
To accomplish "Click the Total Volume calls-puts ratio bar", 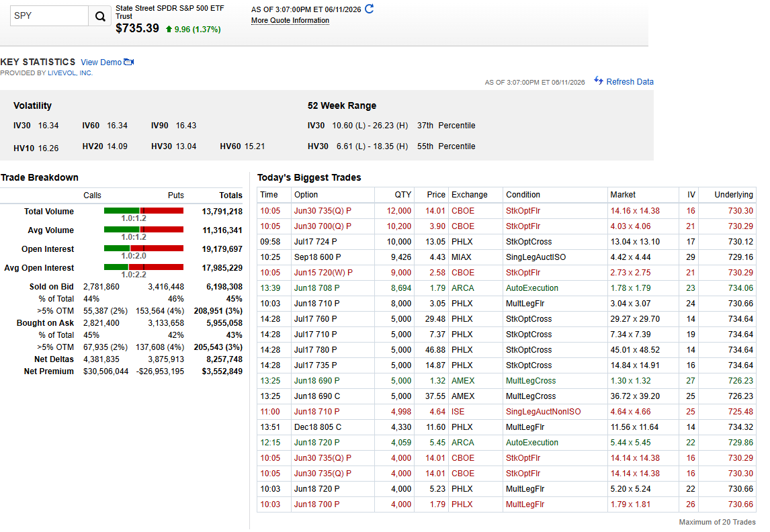I will pos(144,211).
